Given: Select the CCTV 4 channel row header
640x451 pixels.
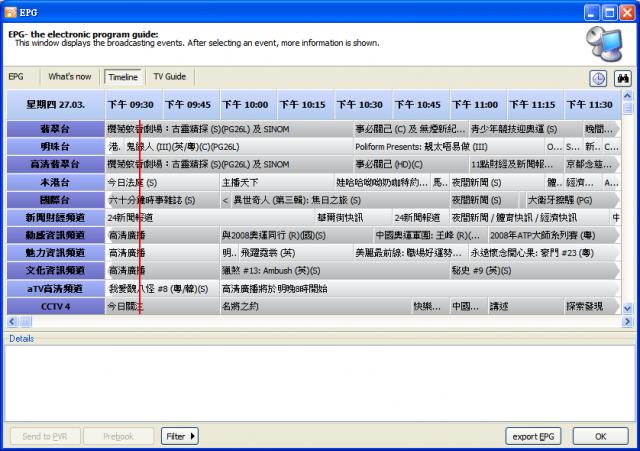Looking at the screenshot, I should pos(55,306).
